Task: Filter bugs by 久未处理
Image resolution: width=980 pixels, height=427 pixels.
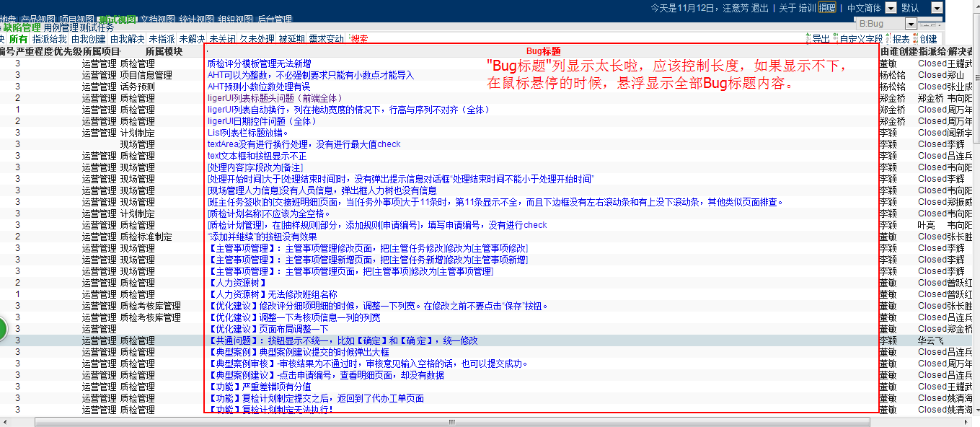Action: [x=257, y=39]
